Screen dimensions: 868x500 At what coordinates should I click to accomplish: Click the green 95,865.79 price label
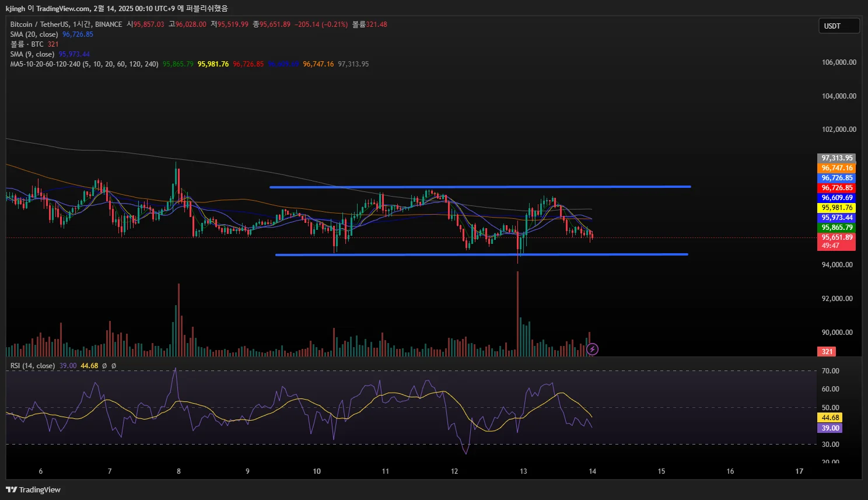click(836, 228)
